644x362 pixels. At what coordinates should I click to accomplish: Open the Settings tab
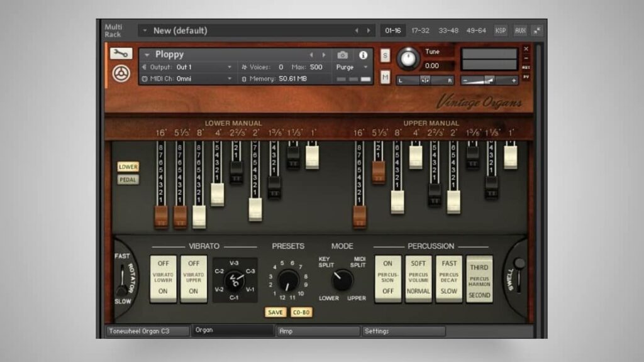point(403,331)
